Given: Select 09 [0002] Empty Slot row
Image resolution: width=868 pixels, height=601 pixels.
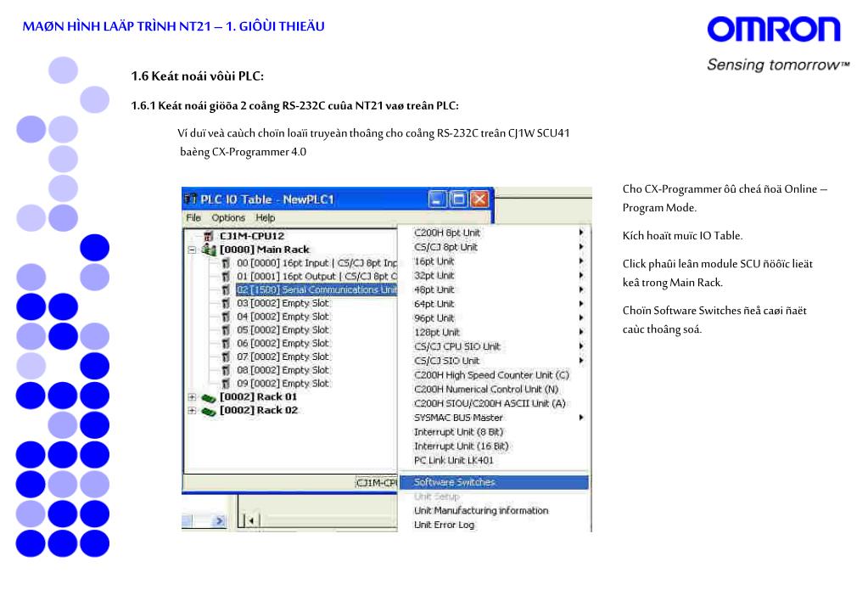Looking at the screenshot, I should (x=283, y=384).
